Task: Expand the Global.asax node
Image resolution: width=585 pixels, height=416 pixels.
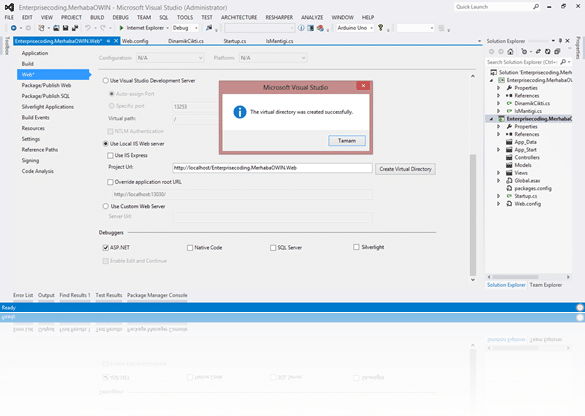Action: pyautogui.click(x=499, y=181)
